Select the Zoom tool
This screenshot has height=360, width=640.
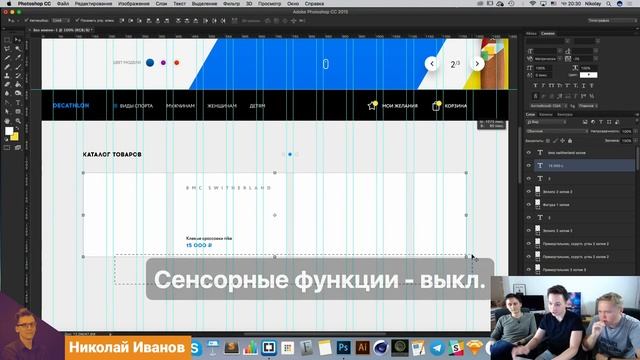pos(18,121)
